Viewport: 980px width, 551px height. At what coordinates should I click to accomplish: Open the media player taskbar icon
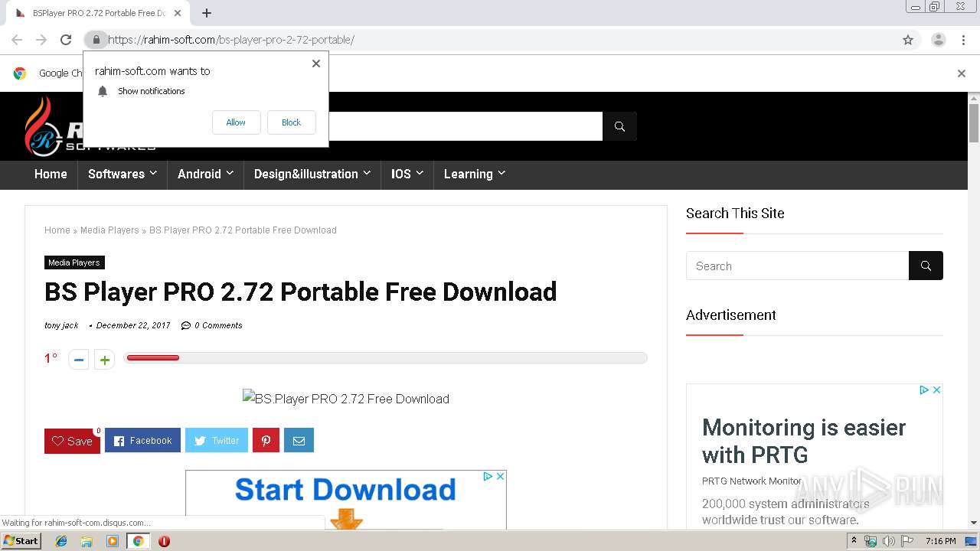click(x=113, y=541)
